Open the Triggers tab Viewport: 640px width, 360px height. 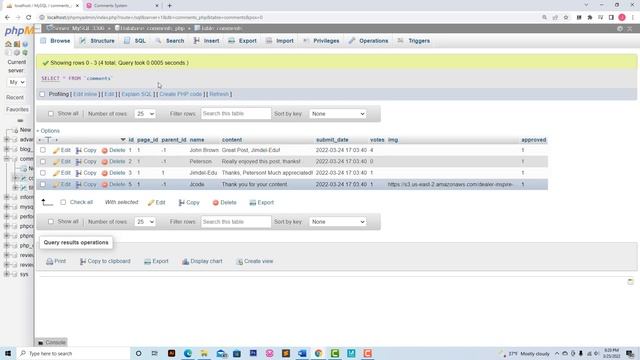[x=413, y=41]
